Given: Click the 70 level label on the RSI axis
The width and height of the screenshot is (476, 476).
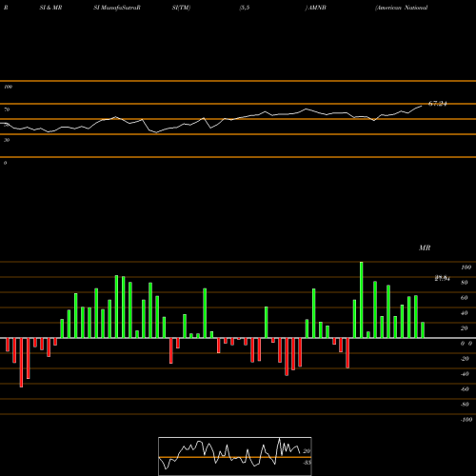Looking at the screenshot, I should [x=7, y=109].
